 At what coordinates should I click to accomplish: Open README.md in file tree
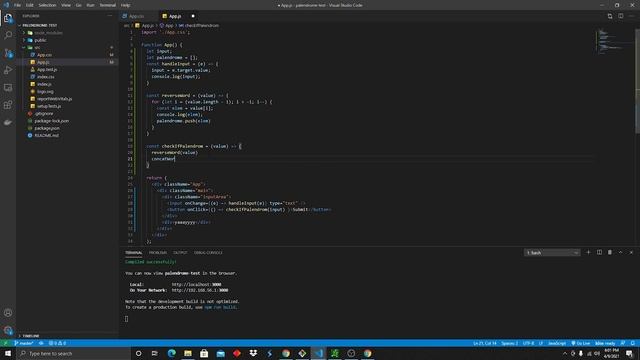coord(67,135)
